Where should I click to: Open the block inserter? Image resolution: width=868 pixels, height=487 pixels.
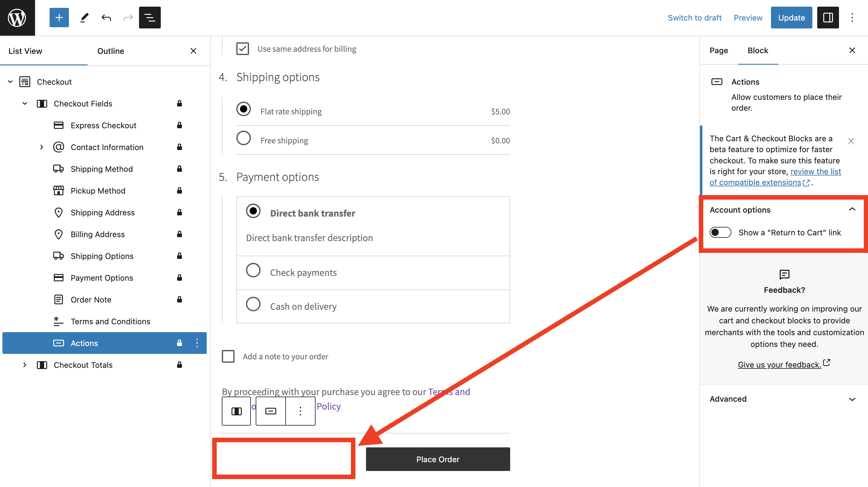[59, 17]
